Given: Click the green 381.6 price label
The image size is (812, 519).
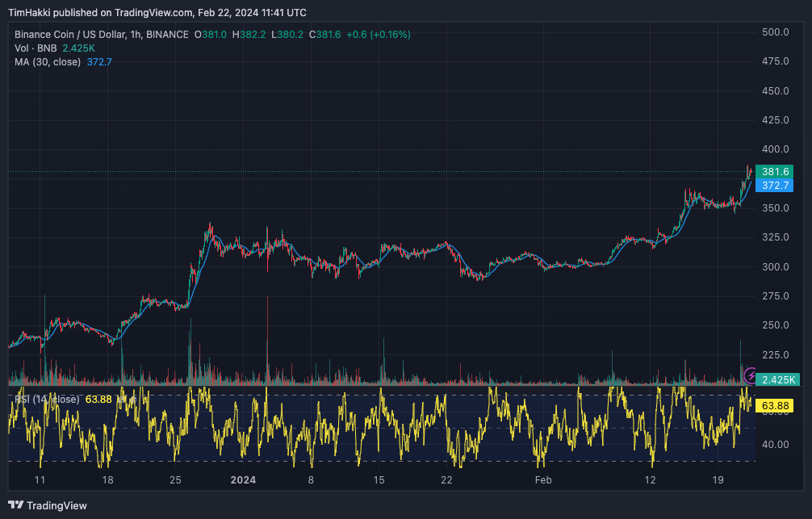Looking at the screenshot, I should coord(776,172).
